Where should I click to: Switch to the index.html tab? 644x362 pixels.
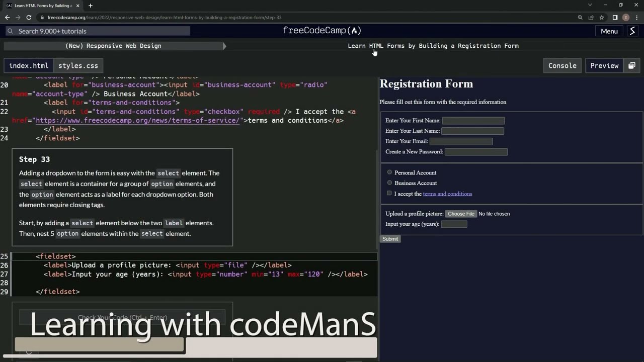(x=29, y=66)
